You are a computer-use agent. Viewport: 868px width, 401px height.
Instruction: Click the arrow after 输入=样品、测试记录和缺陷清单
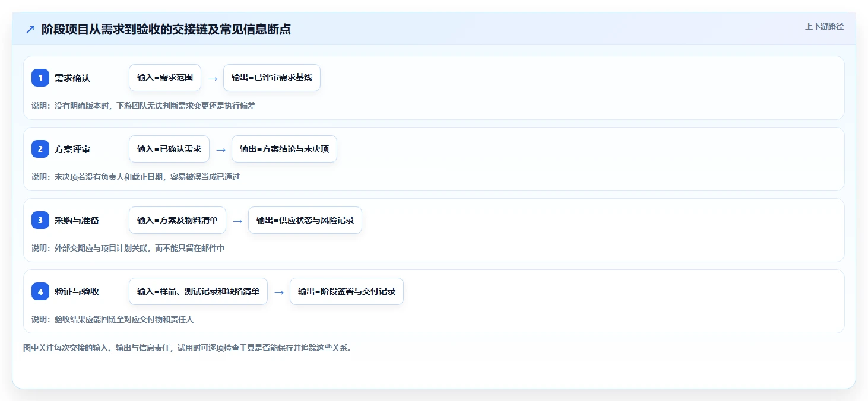pyautogui.click(x=279, y=292)
